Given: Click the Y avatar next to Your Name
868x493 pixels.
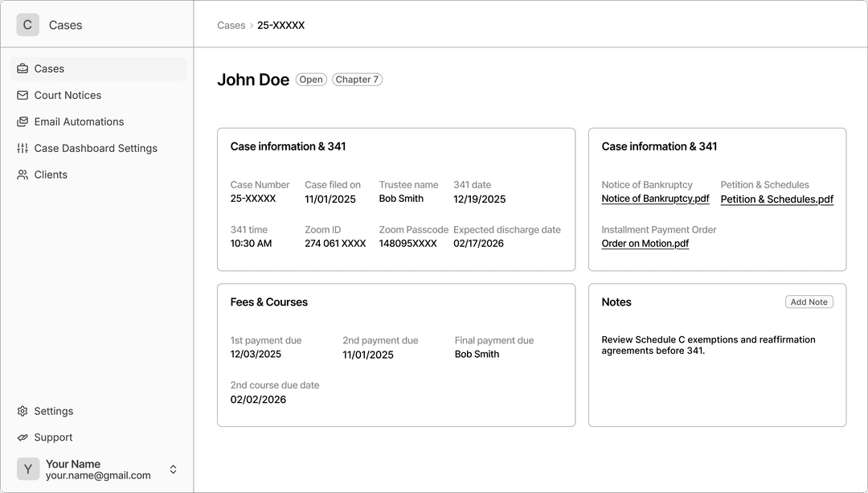Looking at the screenshot, I should [x=28, y=468].
